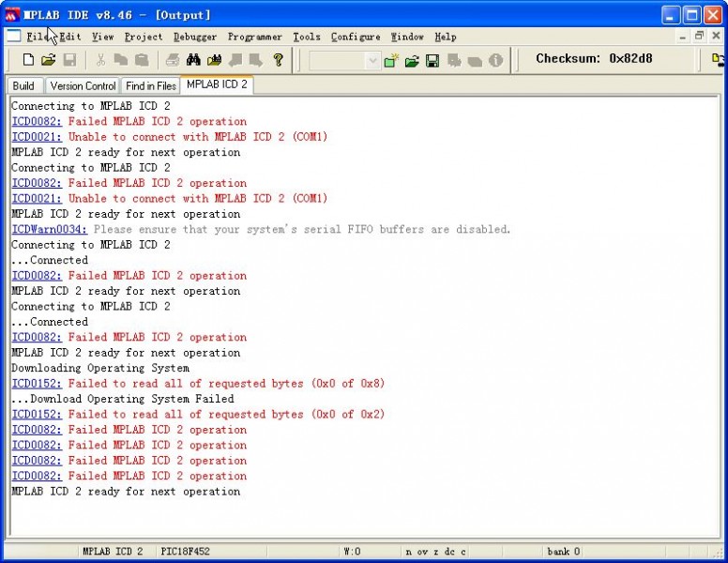
Task: Switch to the Build output tab
Action: [23, 85]
